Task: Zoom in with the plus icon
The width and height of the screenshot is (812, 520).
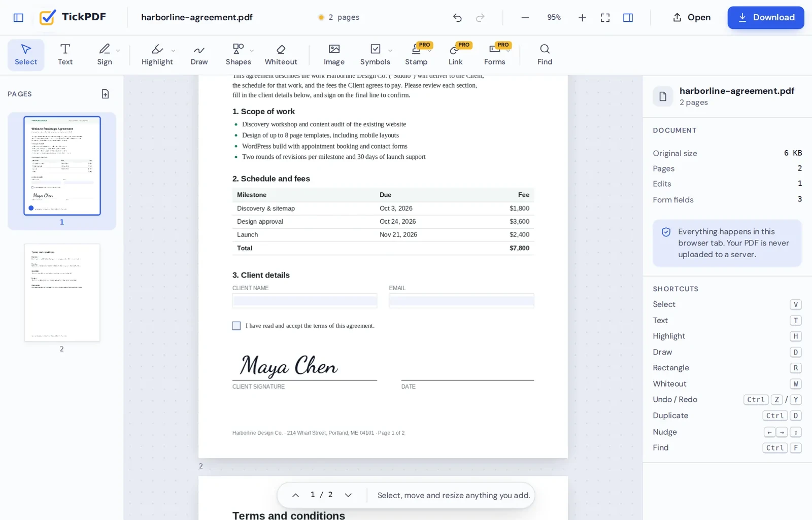Action: point(582,18)
